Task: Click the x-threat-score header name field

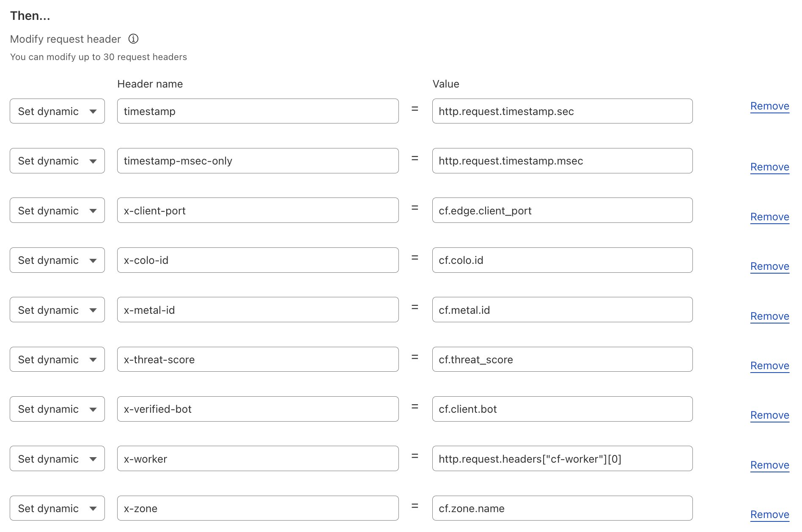Action: tap(258, 359)
